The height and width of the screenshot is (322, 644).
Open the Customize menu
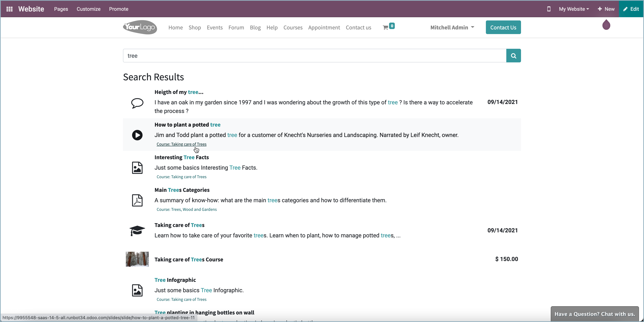(89, 9)
